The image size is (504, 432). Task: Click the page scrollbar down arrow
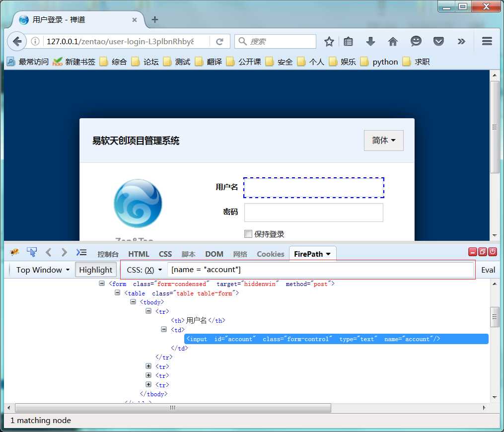[x=495, y=235]
